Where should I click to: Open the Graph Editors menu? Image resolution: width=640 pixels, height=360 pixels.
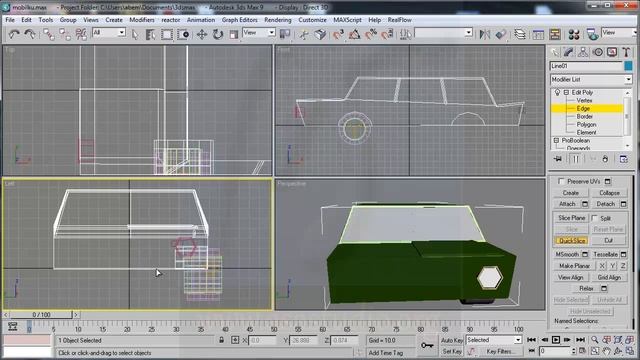click(x=240, y=20)
